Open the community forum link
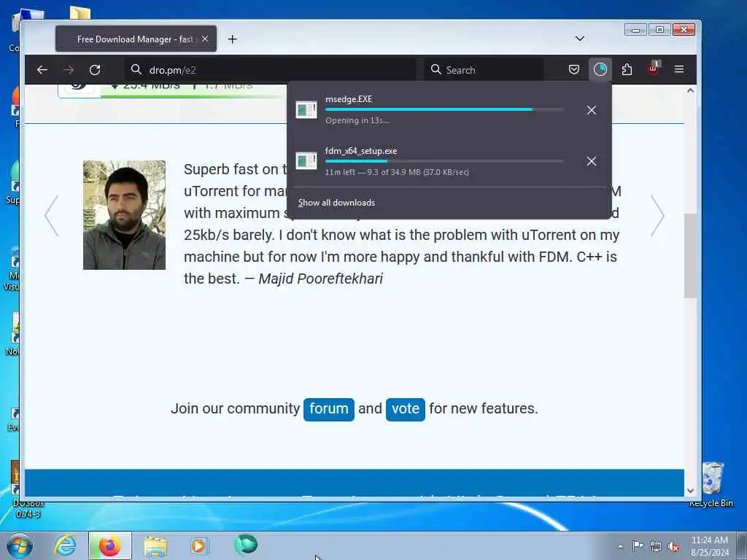 [x=329, y=409]
